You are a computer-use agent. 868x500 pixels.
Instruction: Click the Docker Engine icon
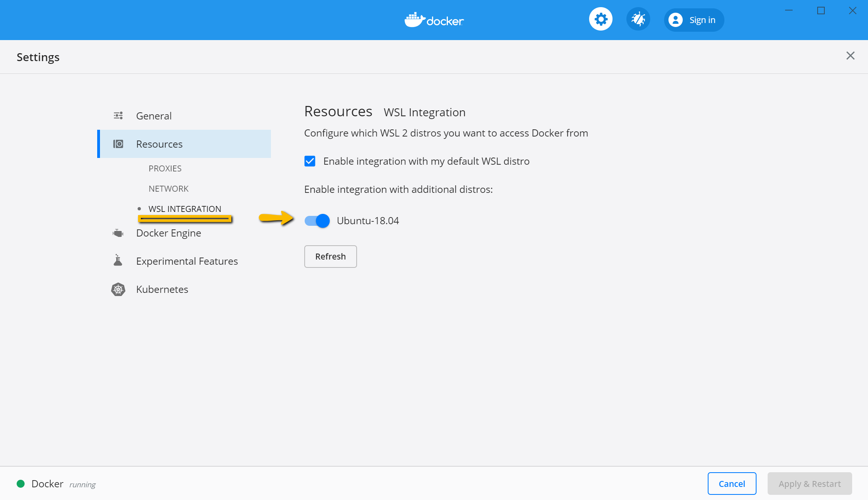118,233
